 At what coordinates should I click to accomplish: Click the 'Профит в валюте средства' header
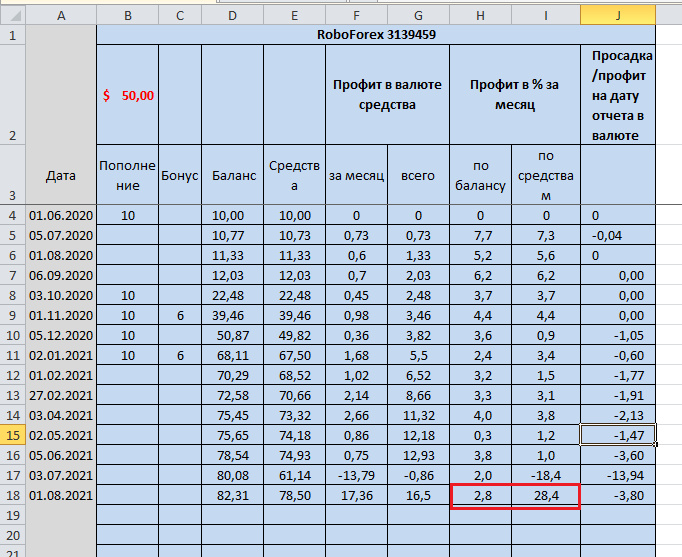[x=387, y=95]
